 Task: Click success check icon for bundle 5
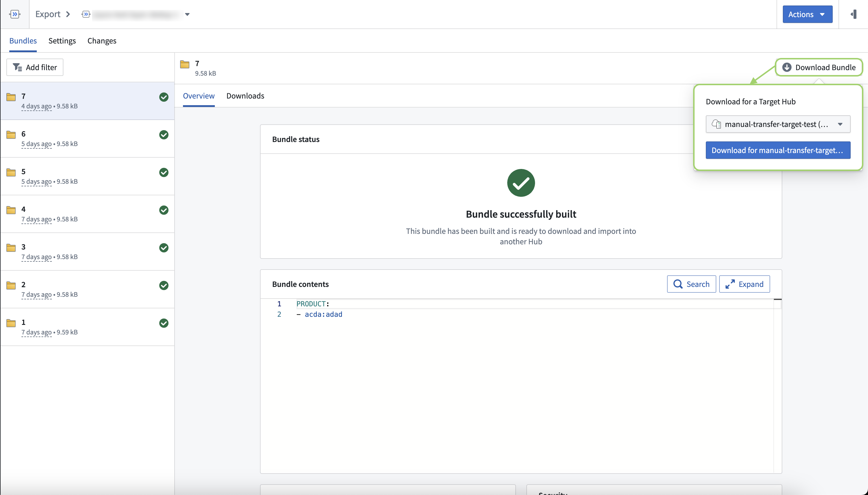(x=164, y=172)
